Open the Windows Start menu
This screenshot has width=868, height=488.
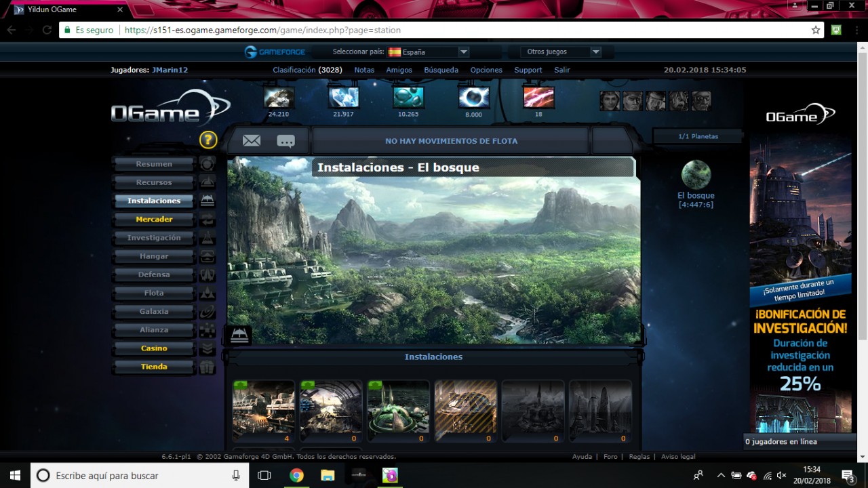click(x=15, y=475)
